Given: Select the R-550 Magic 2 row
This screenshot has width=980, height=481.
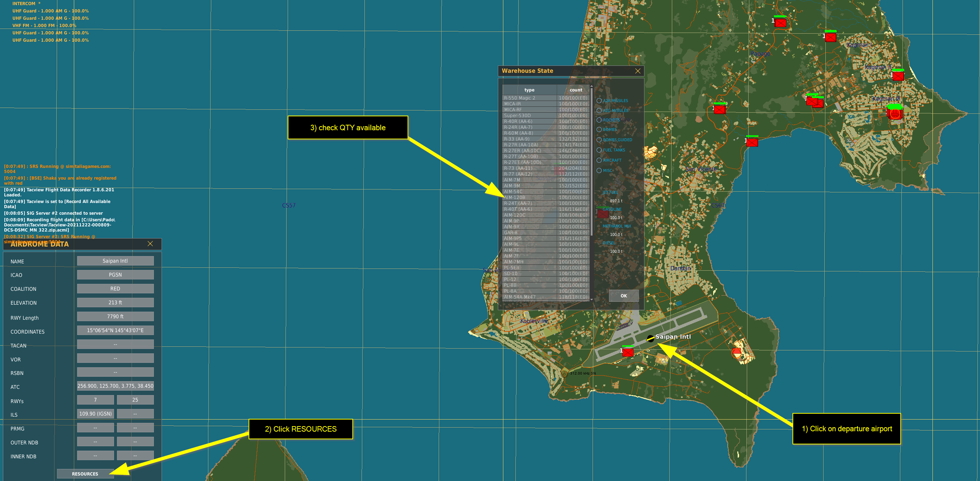Looking at the screenshot, I should point(546,98).
